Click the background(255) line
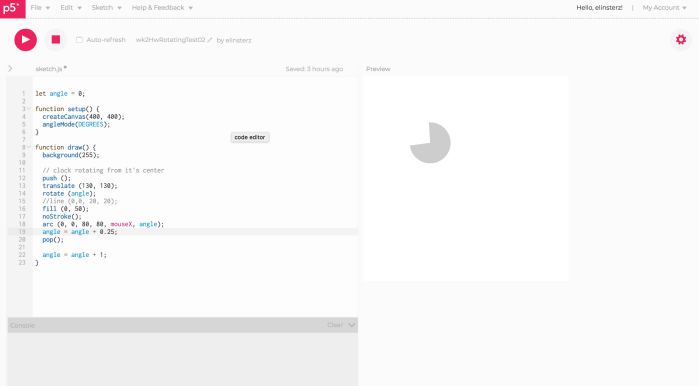 coord(71,155)
